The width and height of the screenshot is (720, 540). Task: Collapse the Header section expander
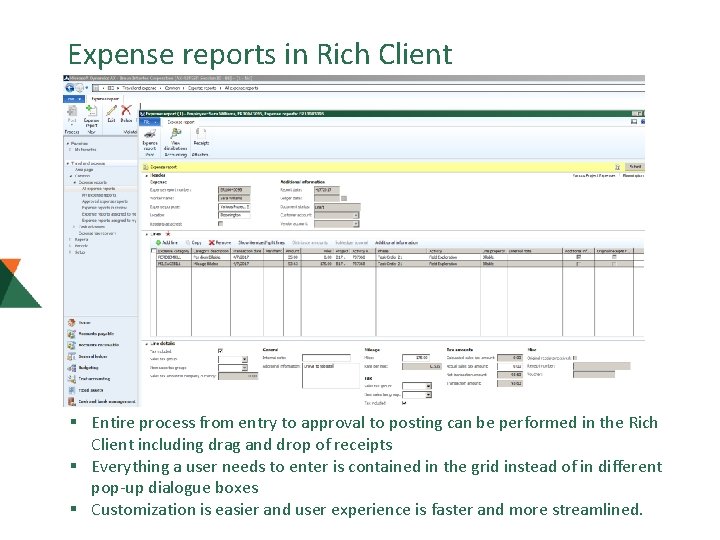pos(147,175)
